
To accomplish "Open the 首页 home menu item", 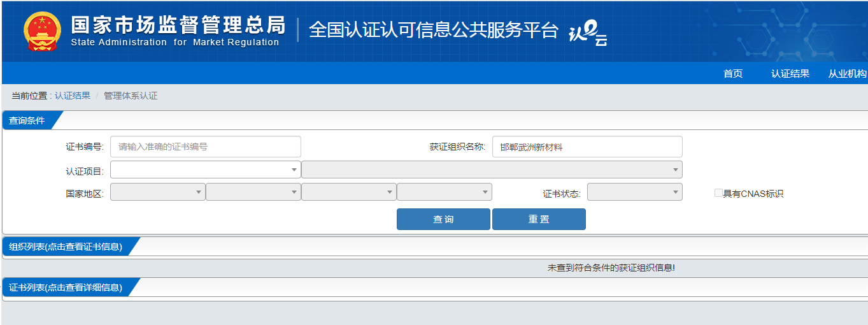I will tap(733, 73).
